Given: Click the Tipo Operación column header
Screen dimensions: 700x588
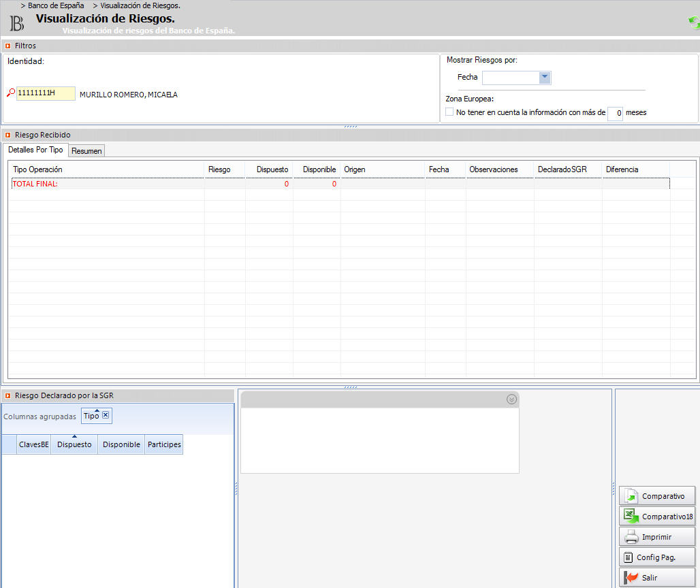Looking at the screenshot, I should point(107,169).
